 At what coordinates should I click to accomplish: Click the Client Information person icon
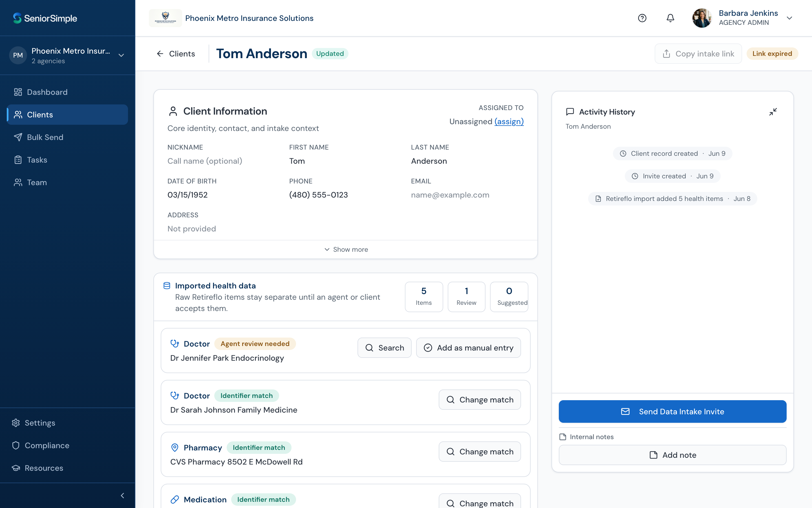(173, 111)
